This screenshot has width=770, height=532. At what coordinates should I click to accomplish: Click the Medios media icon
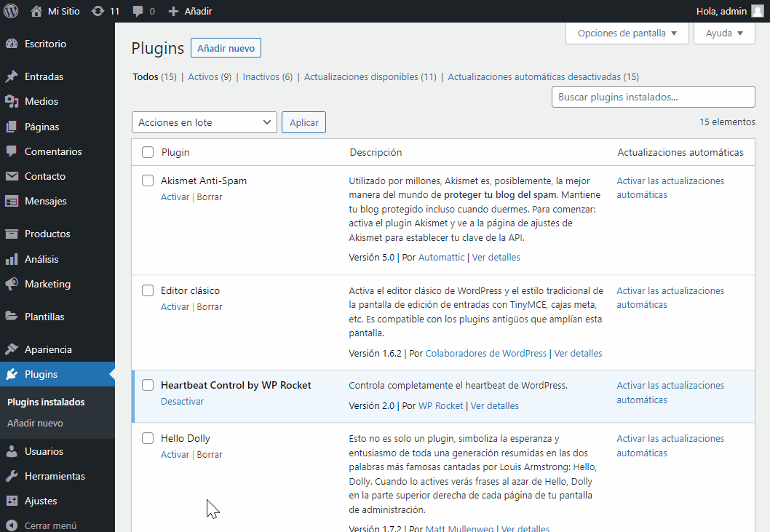click(12, 101)
